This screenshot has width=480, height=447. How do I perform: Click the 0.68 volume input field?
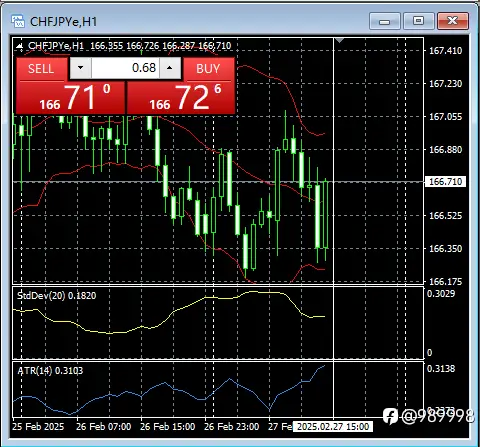point(125,68)
